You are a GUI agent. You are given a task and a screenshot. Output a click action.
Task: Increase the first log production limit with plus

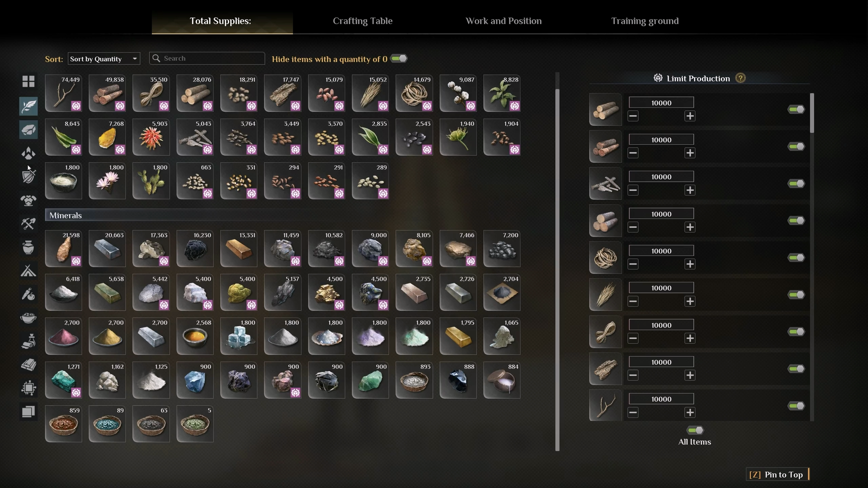[x=690, y=116]
